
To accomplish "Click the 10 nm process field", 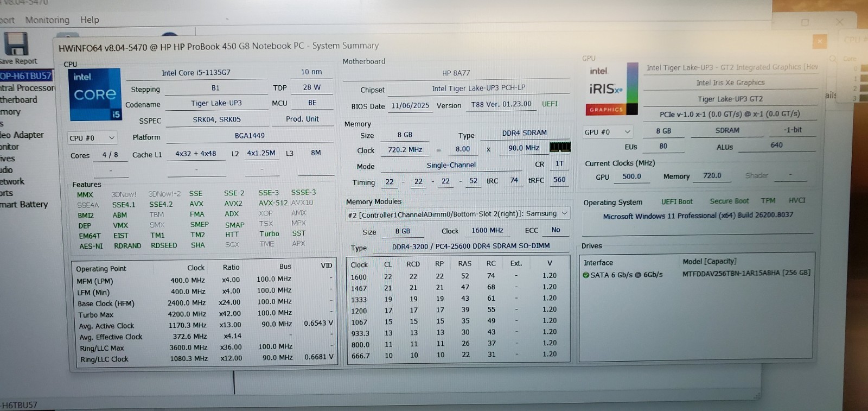I will tap(311, 72).
